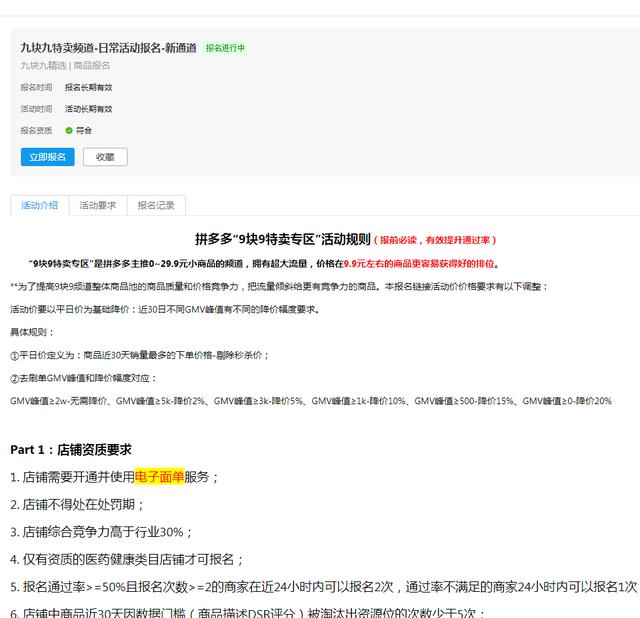640x618 pixels.
Task: Click requirement 4 about 医药健康类目店铺
Action: 127,559
